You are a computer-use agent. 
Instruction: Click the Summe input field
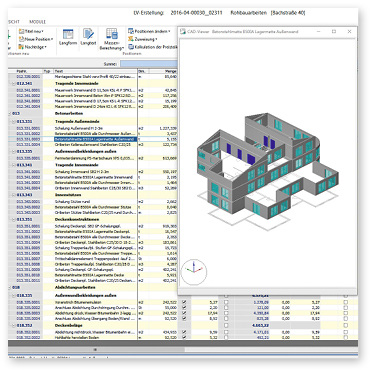tap(149, 64)
